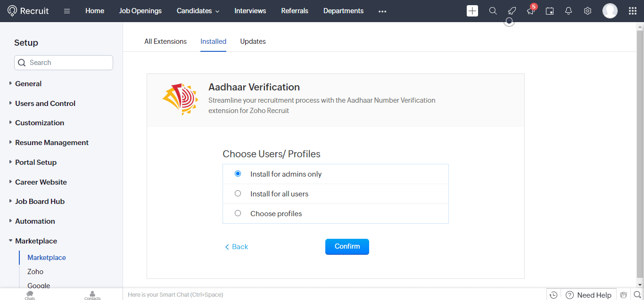Click the Back link
Image resolution: width=644 pixels, height=300 pixels.
click(236, 247)
